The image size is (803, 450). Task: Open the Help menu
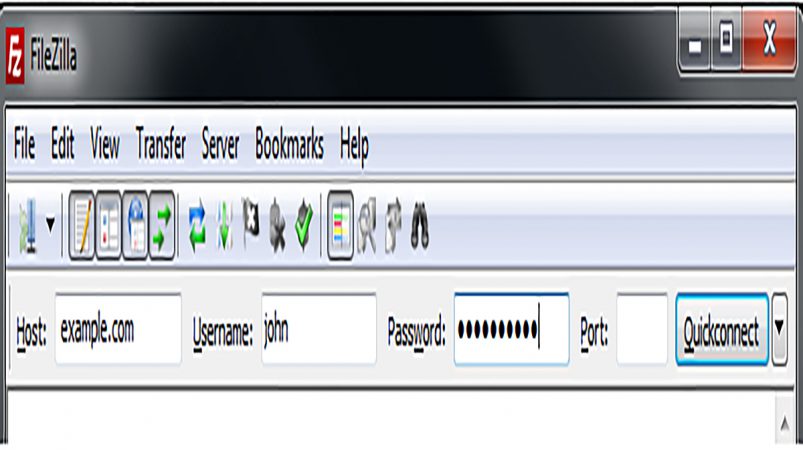coord(354,145)
